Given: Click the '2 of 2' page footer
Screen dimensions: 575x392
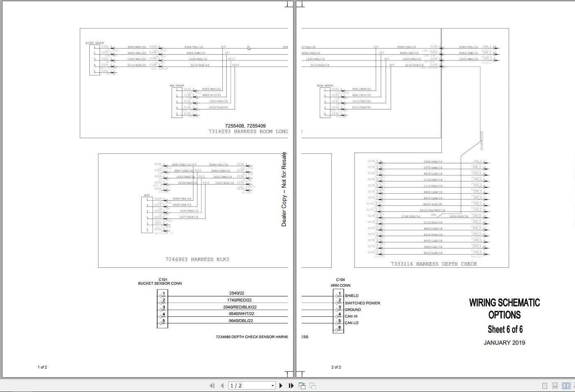Looking at the screenshot, I should (336, 367).
